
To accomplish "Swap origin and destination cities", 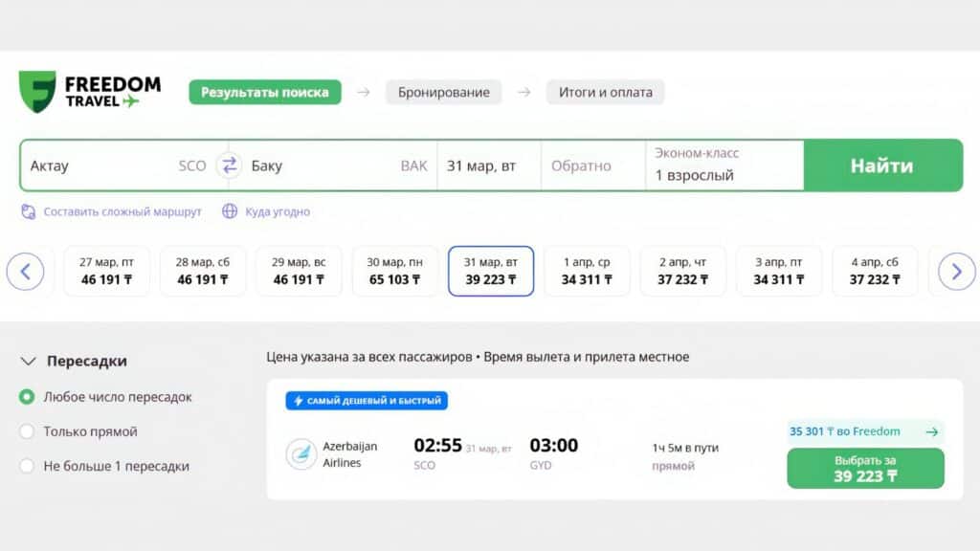I will click(229, 165).
